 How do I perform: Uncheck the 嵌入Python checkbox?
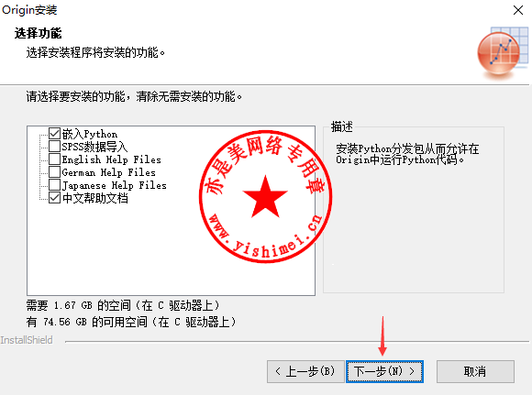54,134
